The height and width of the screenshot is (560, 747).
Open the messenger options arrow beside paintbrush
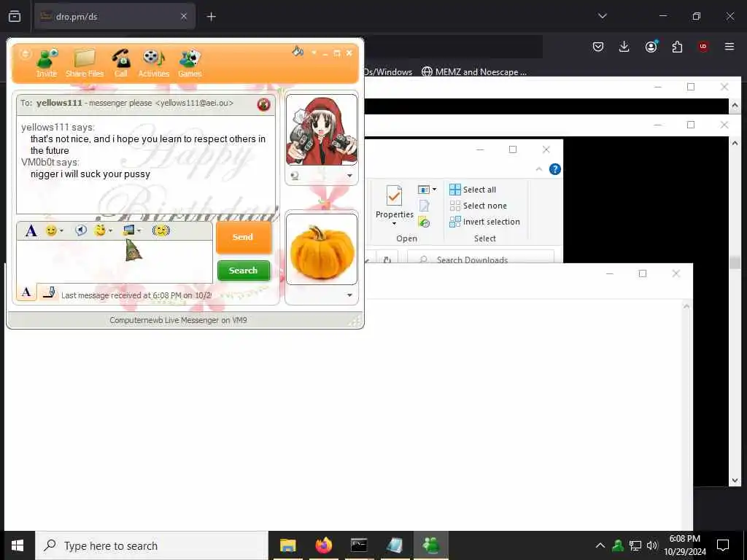click(314, 52)
